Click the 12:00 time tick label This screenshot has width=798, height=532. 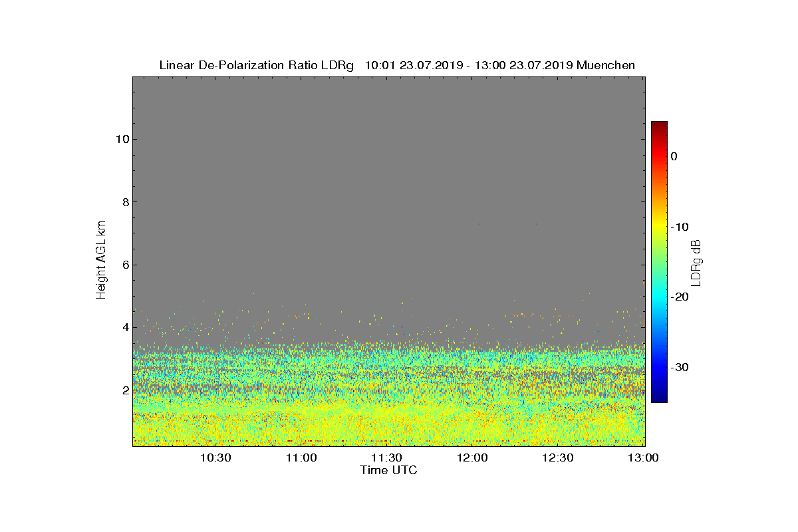[473, 458]
